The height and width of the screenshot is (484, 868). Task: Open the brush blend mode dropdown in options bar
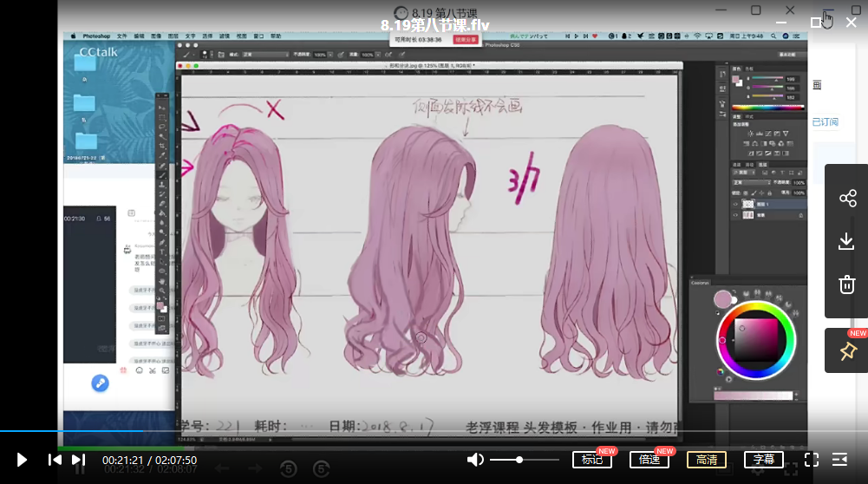pos(265,55)
